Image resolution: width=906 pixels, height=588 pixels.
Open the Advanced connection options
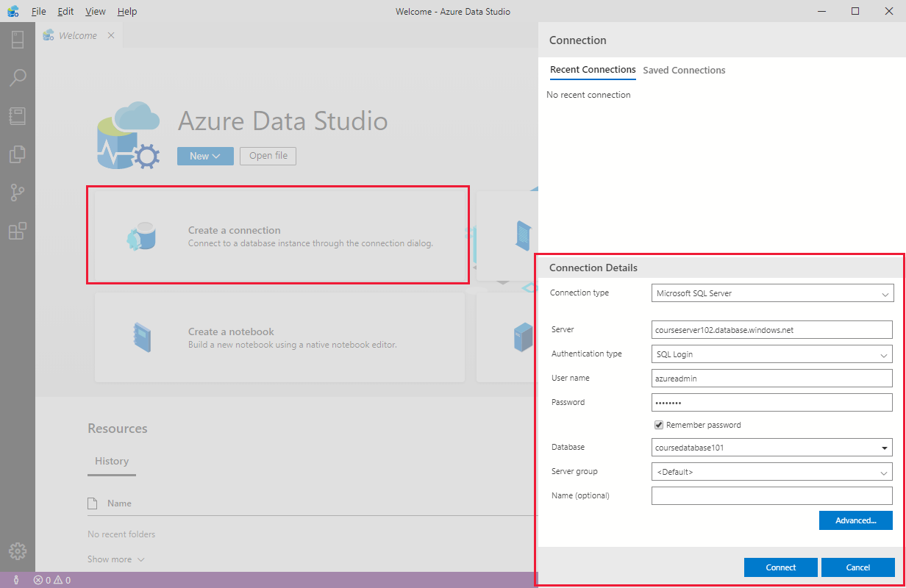855,520
